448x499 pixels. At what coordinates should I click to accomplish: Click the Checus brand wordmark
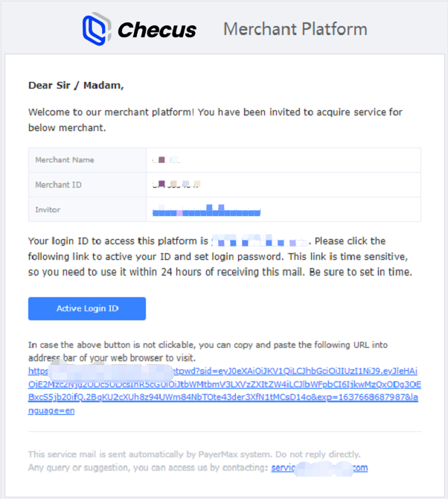point(156,30)
